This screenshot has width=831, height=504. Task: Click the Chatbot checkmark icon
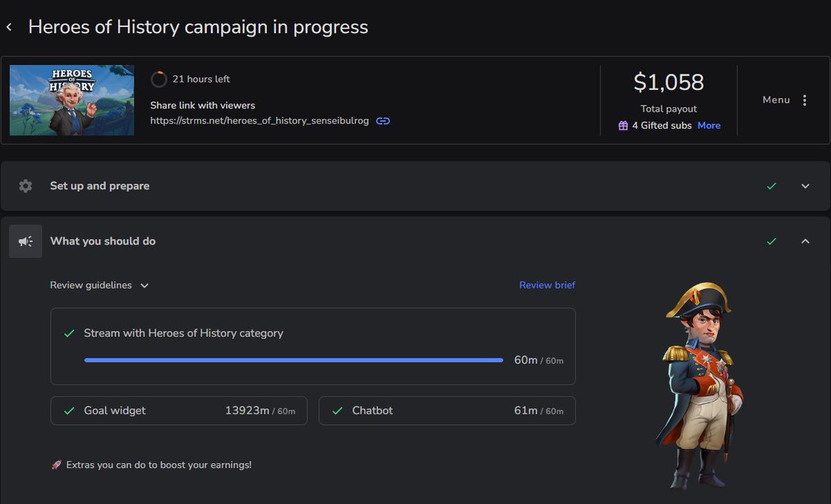click(x=337, y=411)
